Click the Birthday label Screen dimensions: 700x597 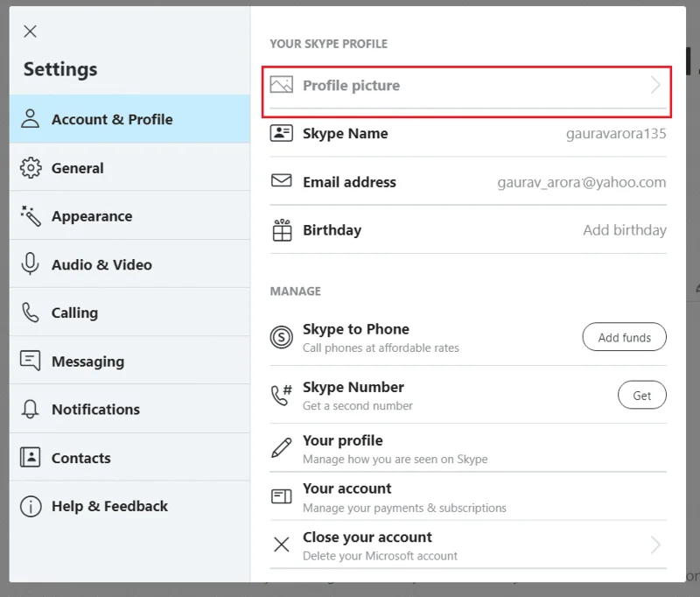pyautogui.click(x=332, y=230)
